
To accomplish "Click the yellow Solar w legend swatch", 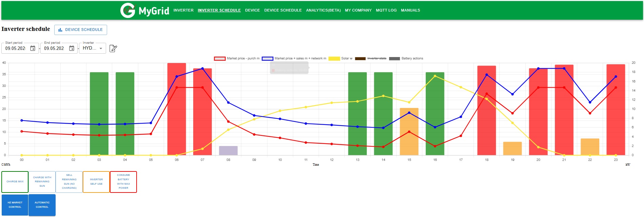I will (334, 58).
